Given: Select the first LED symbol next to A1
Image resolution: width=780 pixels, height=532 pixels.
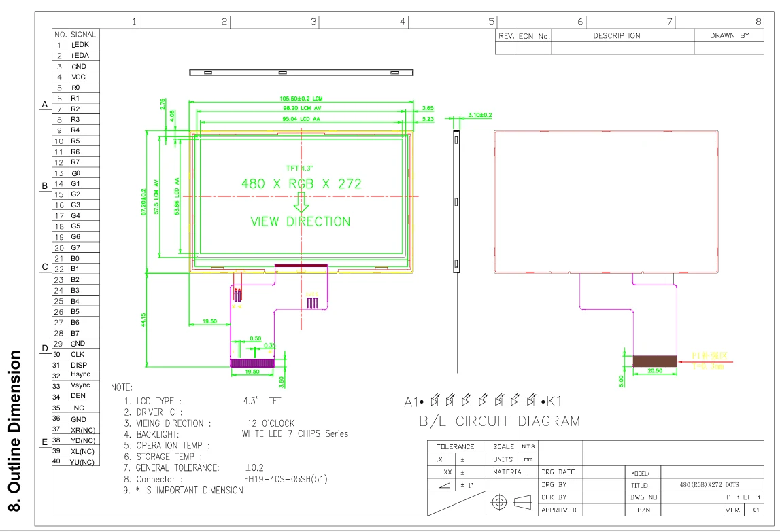Looking at the screenshot, I should pyautogui.click(x=433, y=400).
